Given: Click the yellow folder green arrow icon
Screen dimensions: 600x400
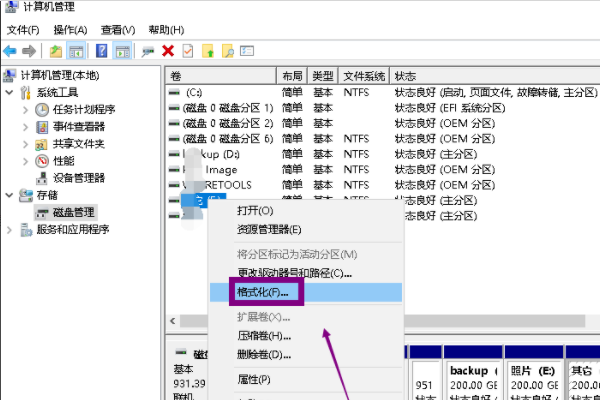Looking at the screenshot, I should [208, 51].
